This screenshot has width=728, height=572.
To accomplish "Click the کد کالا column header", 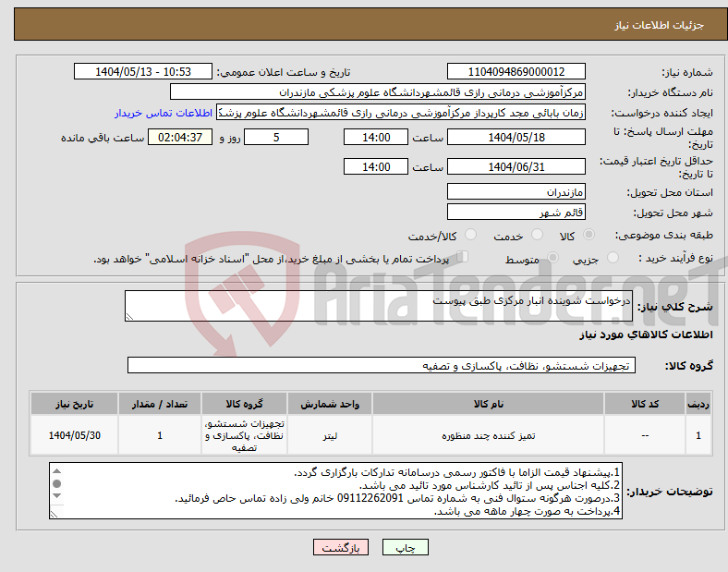I will pos(645,404).
